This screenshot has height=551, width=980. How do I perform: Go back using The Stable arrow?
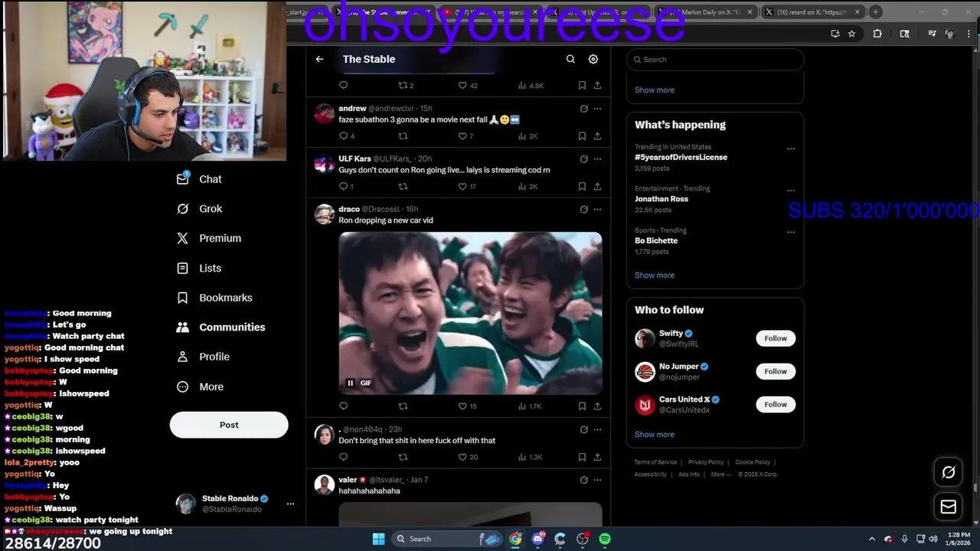(319, 59)
